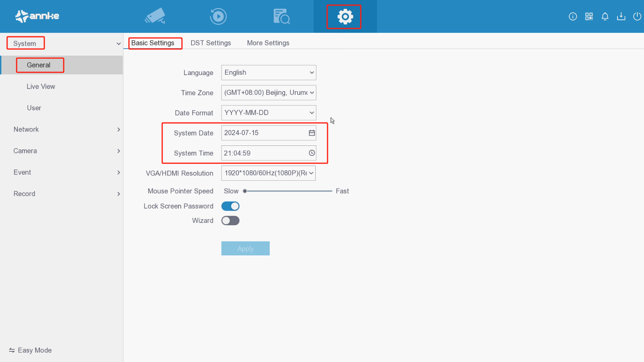Viewport: 644px width, 362px height.
Task: Disable the Lock Screen Password toggle
Action: (230, 206)
